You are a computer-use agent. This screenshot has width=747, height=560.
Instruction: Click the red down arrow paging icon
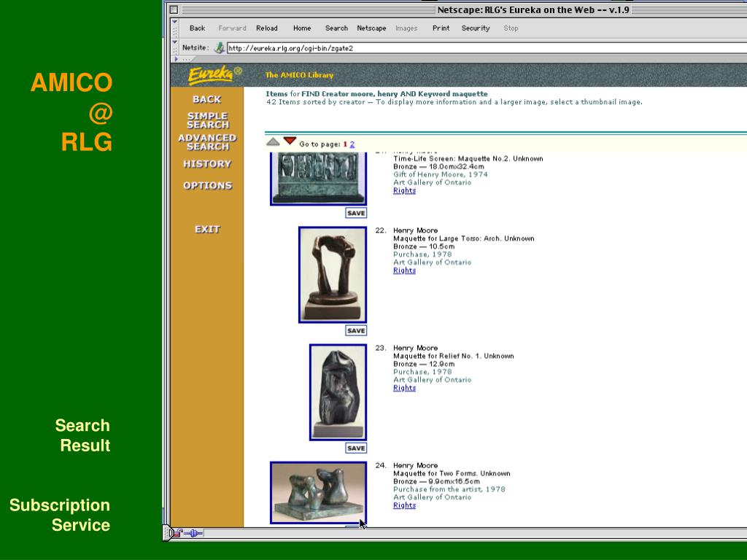pyautogui.click(x=290, y=141)
